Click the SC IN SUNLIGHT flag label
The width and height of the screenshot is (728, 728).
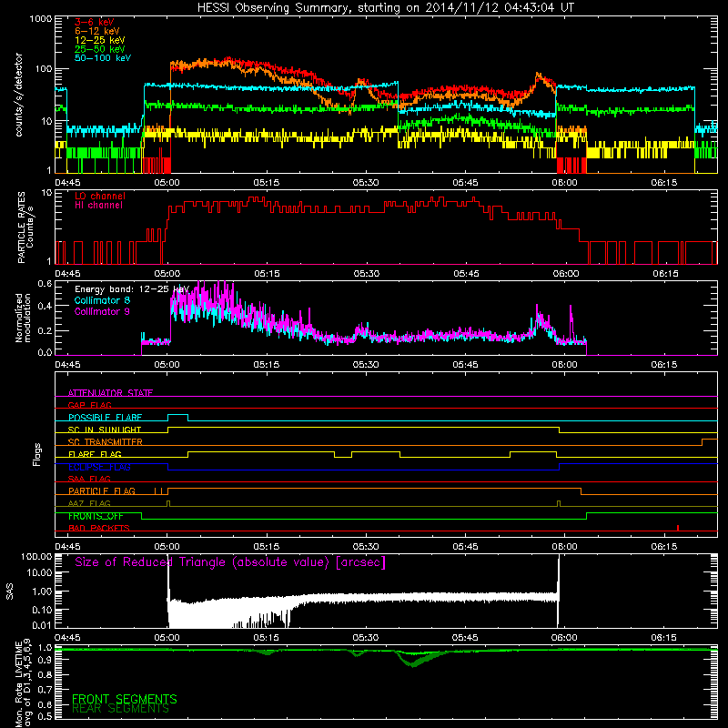click(105, 430)
